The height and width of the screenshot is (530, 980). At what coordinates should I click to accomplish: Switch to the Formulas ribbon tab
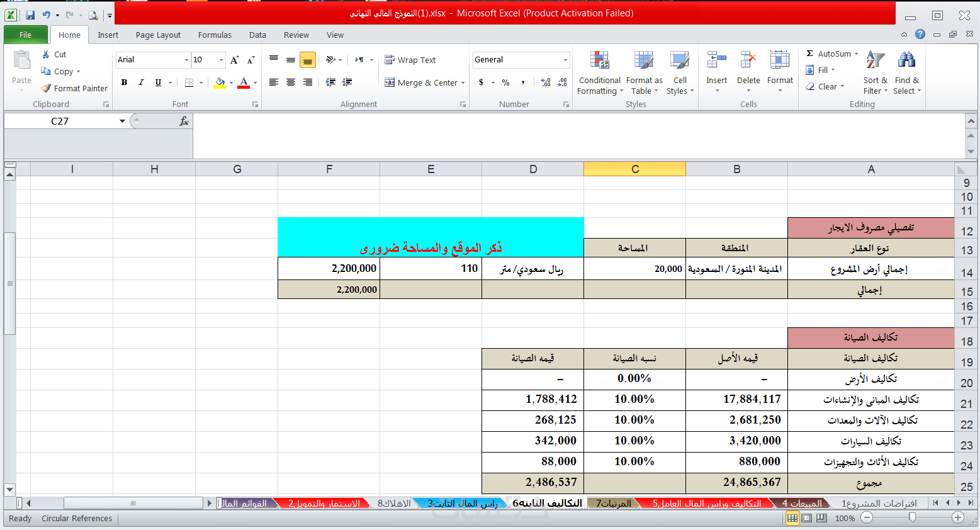215,35
